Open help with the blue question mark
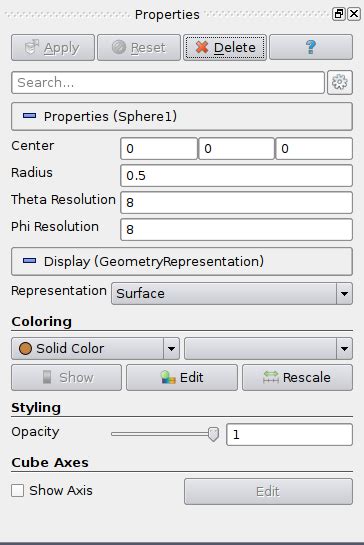This screenshot has width=364, height=545. 311,48
